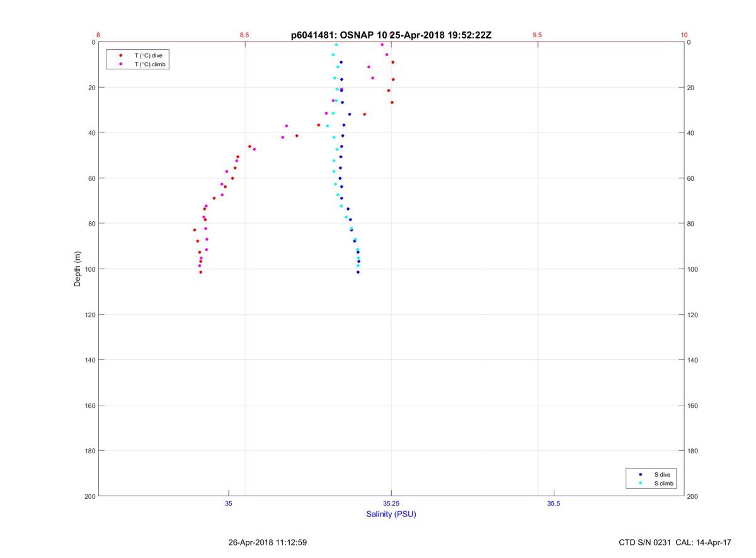This screenshot has width=756, height=558.
Task: Select the Depth (m) axis label
Action: (77, 269)
